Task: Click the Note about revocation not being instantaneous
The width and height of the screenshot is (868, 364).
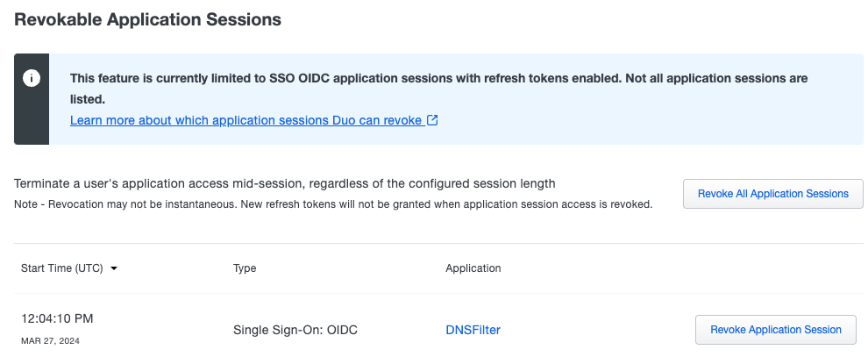Action: click(333, 204)
